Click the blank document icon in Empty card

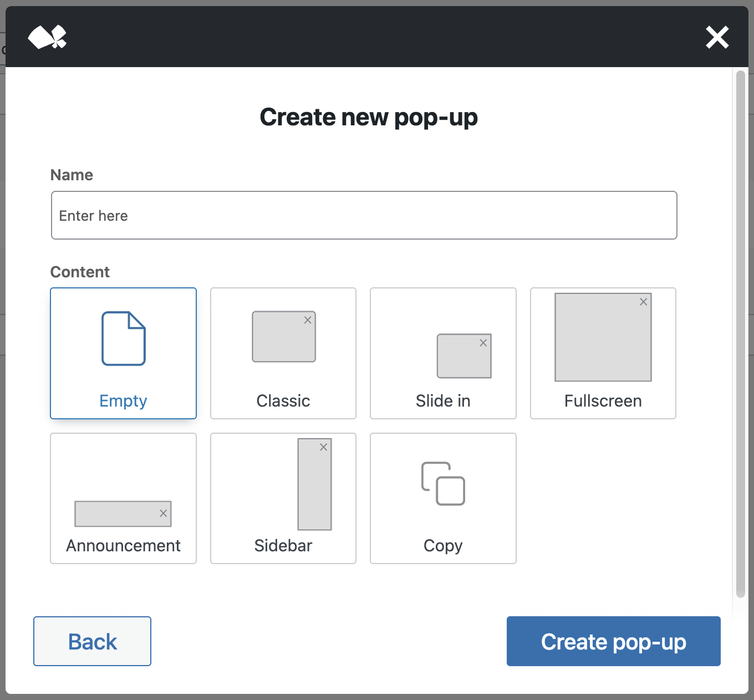pos(123,338)
